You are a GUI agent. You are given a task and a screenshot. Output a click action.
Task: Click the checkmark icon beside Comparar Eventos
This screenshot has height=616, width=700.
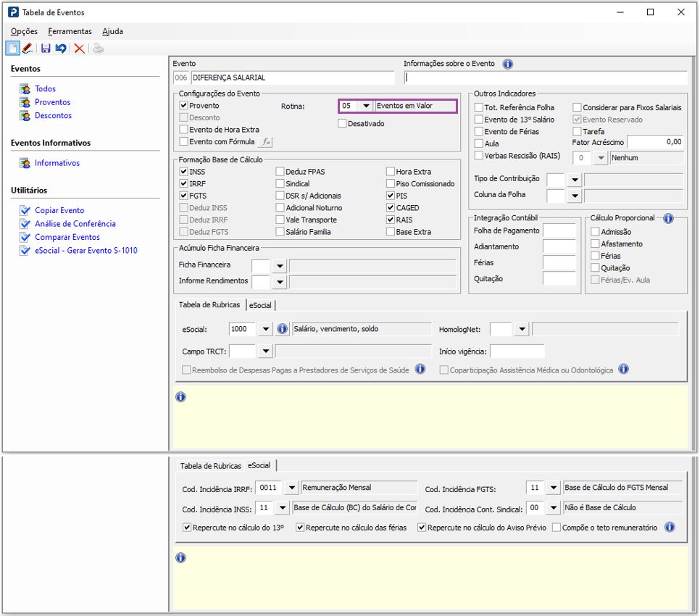25,237
